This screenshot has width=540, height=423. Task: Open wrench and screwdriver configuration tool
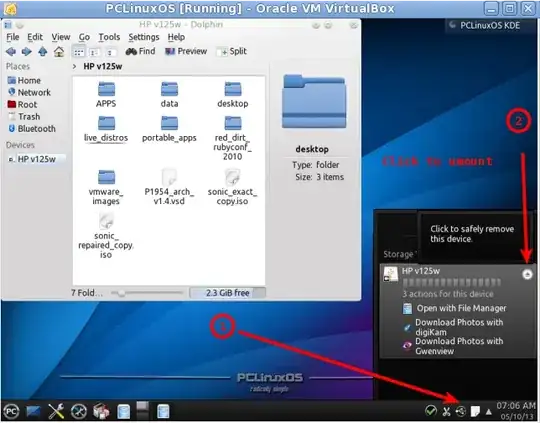point(56,411)
